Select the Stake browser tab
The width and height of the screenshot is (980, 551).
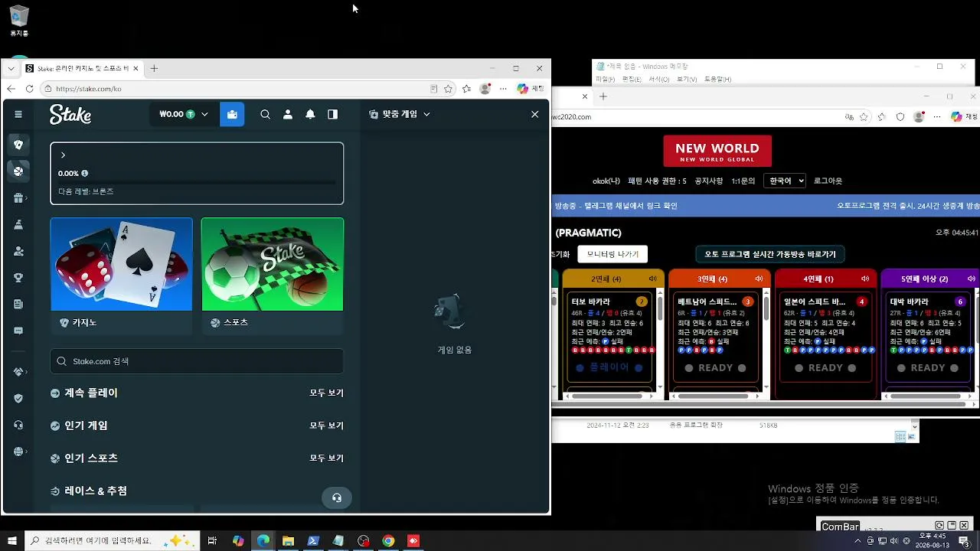click(x=82, y=68)
